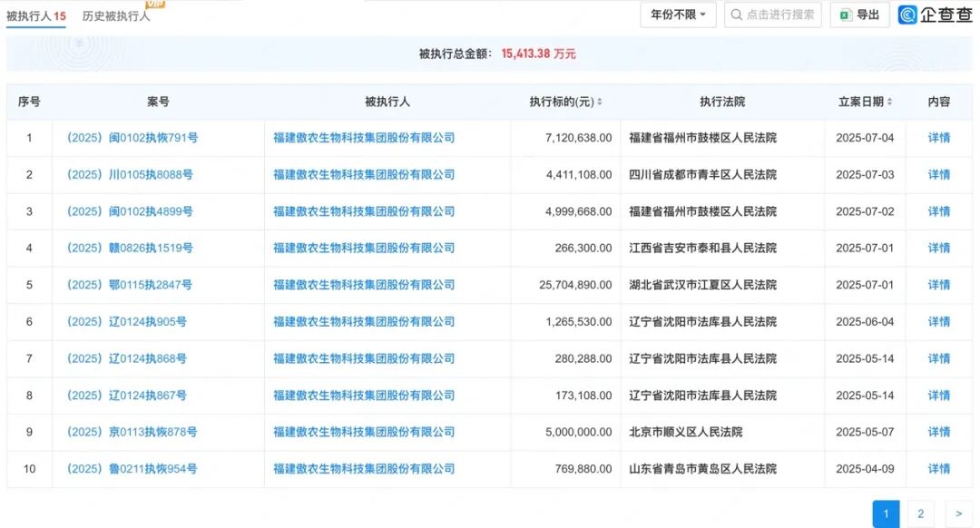This screenshot has width=980, height=528.
Task: Click the 企查查 logo icon
Action: tap(907, 15)
